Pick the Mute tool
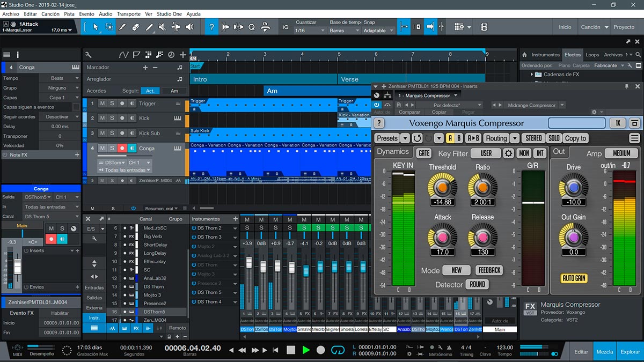The width and height of the screenshot is (644, 362). click(x=162, y=27)
